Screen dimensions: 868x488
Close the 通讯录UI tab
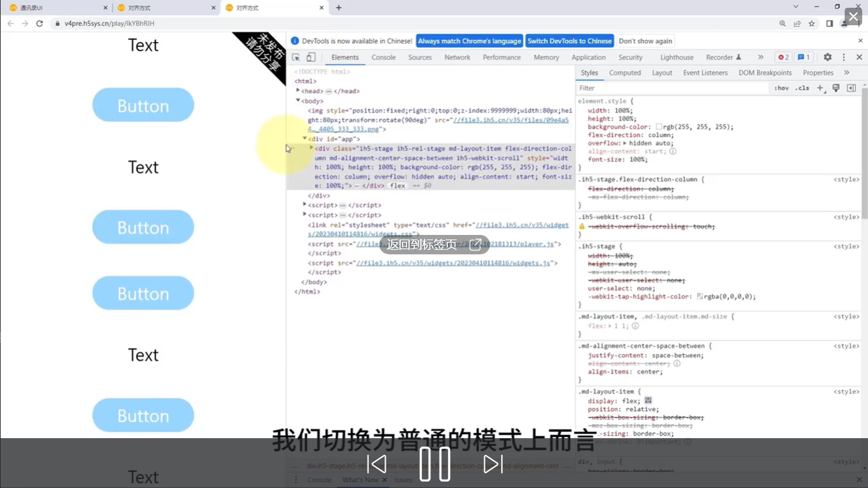(106, 8)
